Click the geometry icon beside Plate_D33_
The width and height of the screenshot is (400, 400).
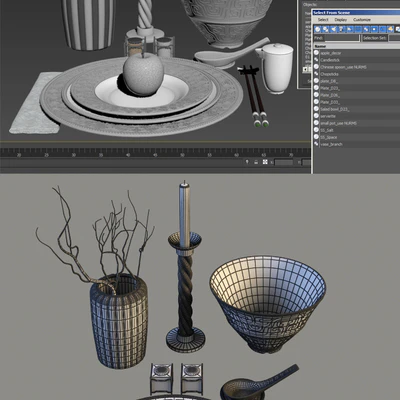316,102
